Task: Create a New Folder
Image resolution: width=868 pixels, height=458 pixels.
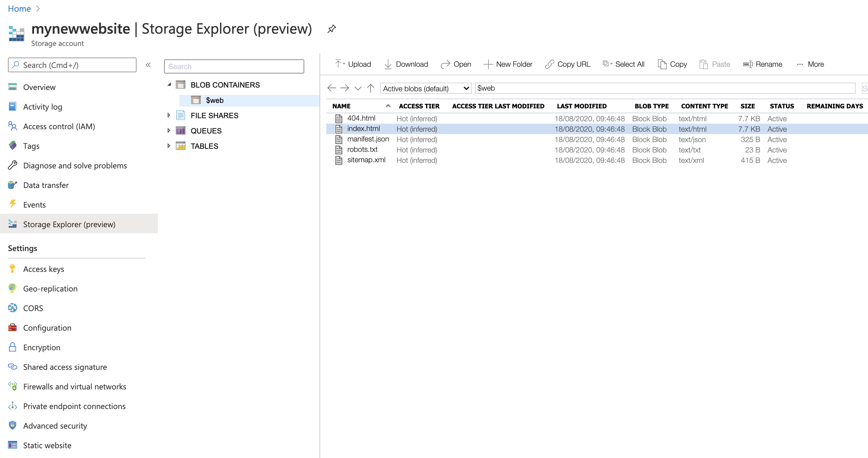Action: [508, 64]
